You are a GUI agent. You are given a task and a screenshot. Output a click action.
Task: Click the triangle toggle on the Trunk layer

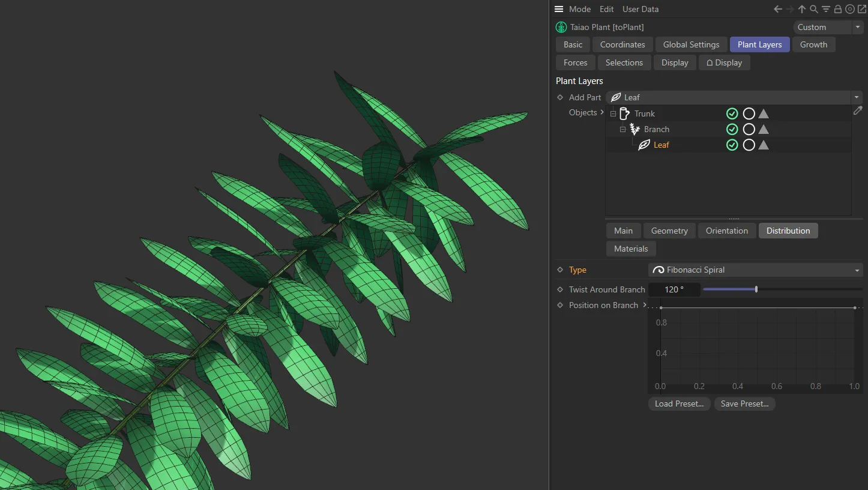click(x=763, y=113)
